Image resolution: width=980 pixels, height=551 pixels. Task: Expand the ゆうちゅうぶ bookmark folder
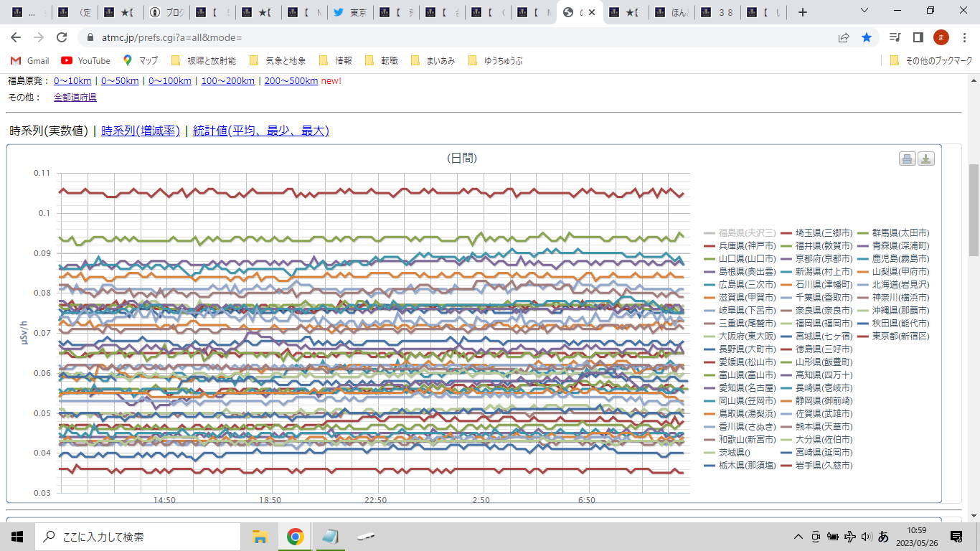pos(495,61)
